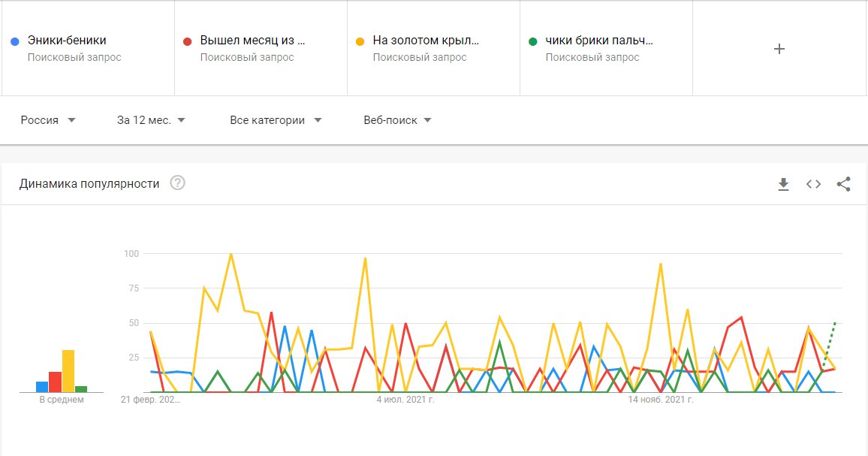The width and height of the screenshot is (868, 456).
Task: Click the yellow average bar
Action: pos(68,371)
